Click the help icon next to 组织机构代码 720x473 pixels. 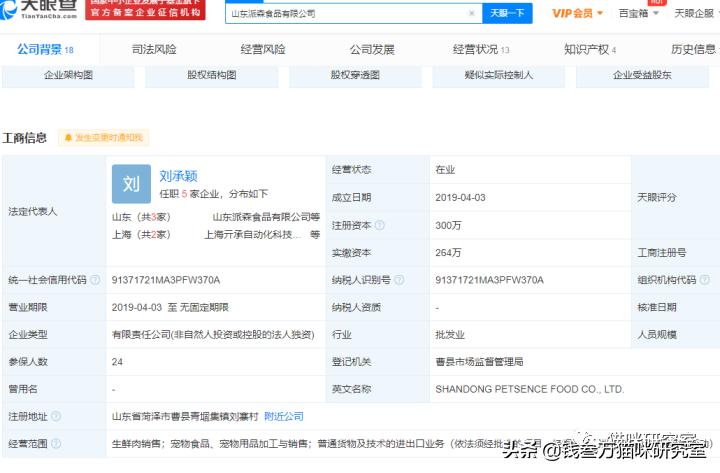click(704, 280)
